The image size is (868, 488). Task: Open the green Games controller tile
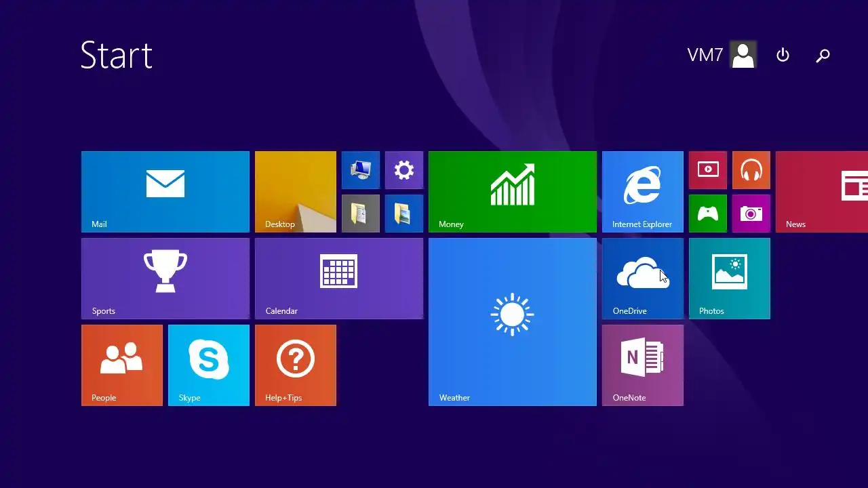pyautogui.click(x=708, y=213)
